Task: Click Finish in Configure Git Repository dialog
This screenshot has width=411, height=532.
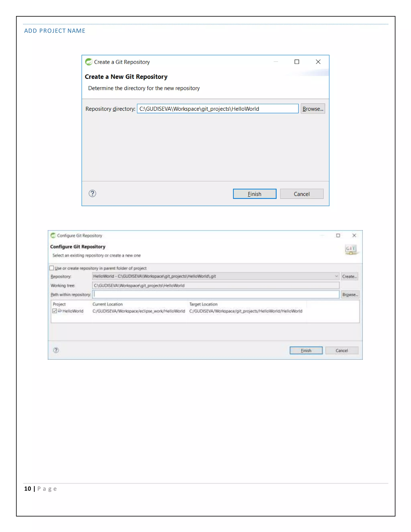Action: (x=306, y=350)
